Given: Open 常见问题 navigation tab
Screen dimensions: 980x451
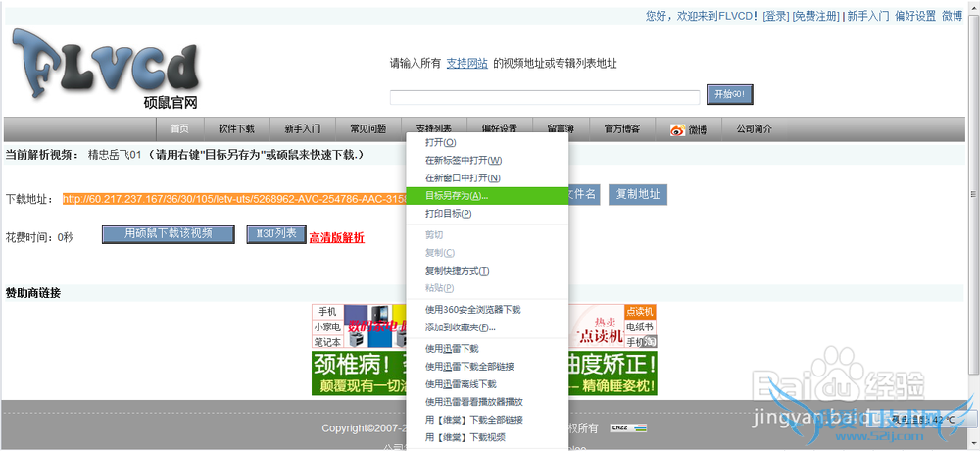Looking at the screenshot, I should (368, 128).
